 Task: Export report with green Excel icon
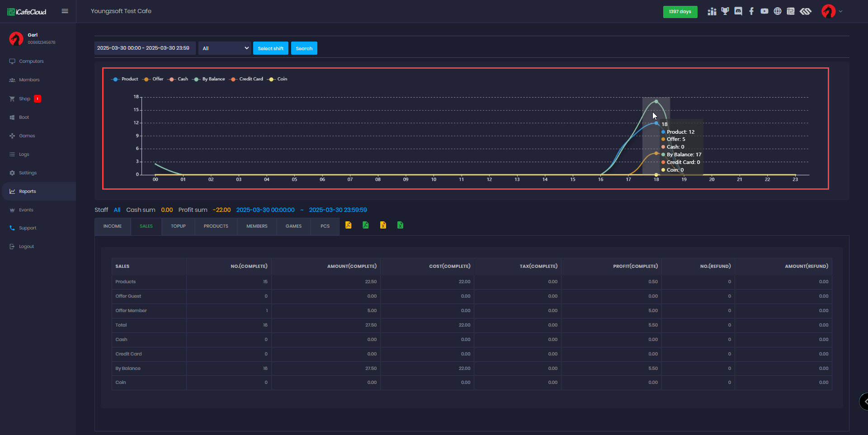point(400,225)
